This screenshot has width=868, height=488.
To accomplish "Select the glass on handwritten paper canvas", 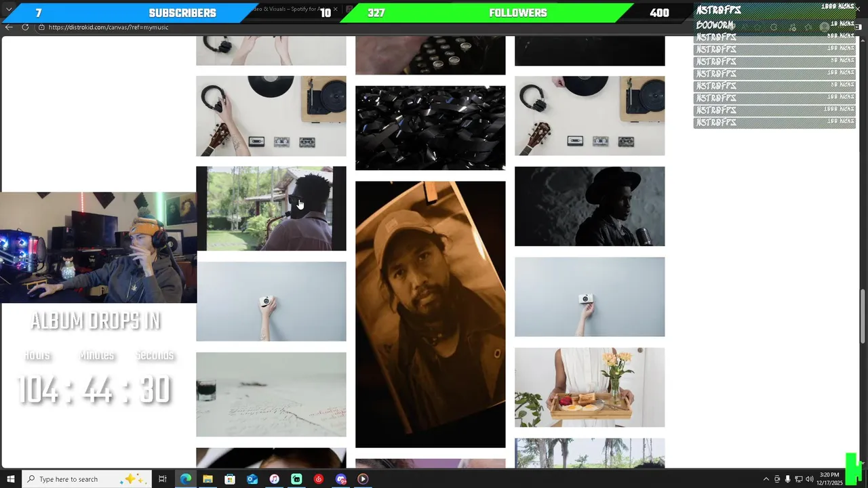I will click(x=271, y=394).
